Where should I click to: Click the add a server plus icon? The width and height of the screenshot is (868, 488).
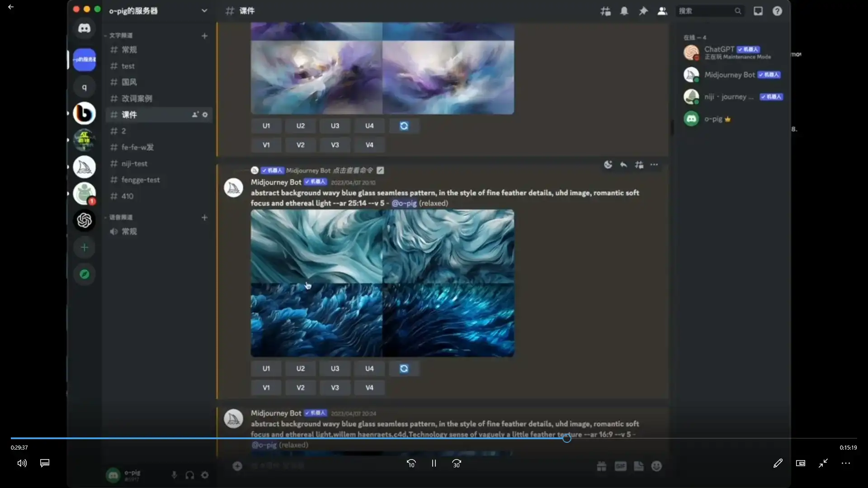tap(84, 248)
